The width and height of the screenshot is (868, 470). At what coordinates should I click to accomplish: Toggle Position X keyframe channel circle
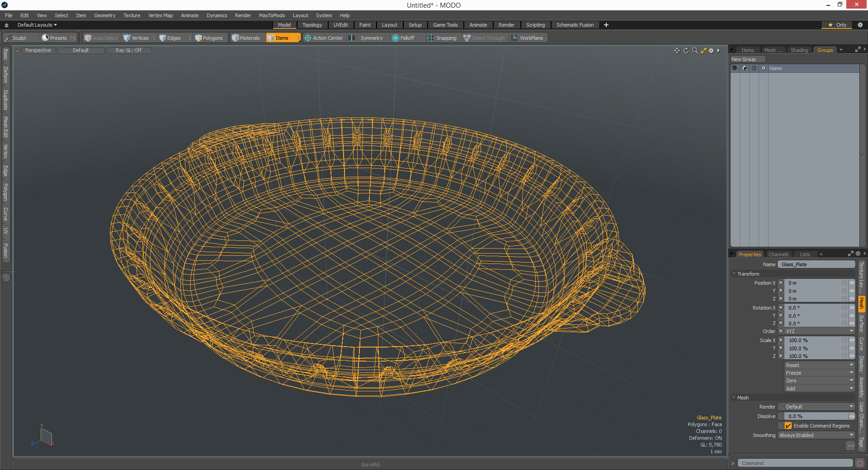coord(781,283)
